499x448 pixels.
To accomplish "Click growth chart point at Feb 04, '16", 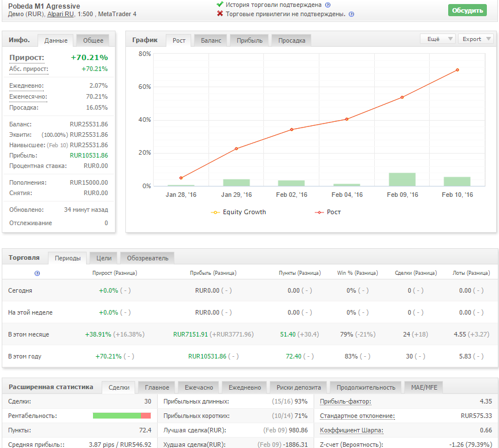I will pyautogui.click(x=347, y=120).
